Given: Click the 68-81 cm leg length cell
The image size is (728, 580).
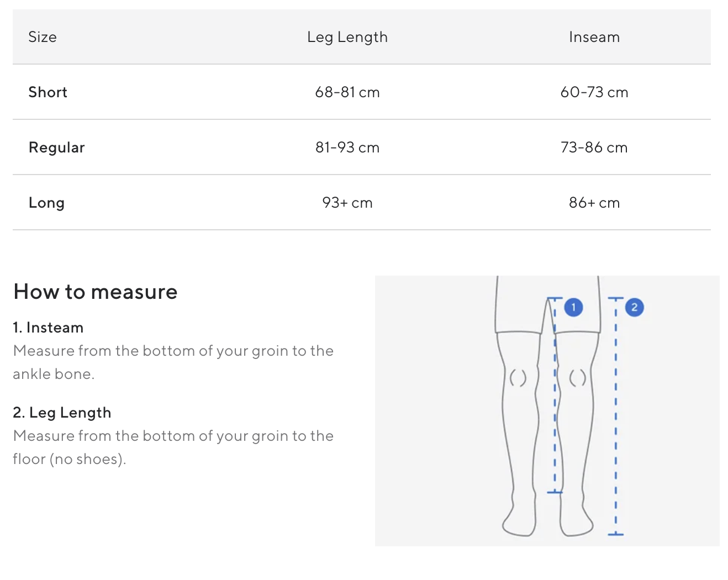Looking at the screenshot, I should (x=347, y=92).
